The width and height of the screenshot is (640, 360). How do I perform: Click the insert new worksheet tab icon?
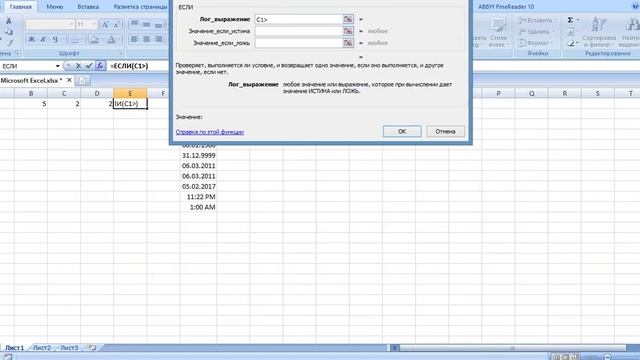[x=92, y=348]
